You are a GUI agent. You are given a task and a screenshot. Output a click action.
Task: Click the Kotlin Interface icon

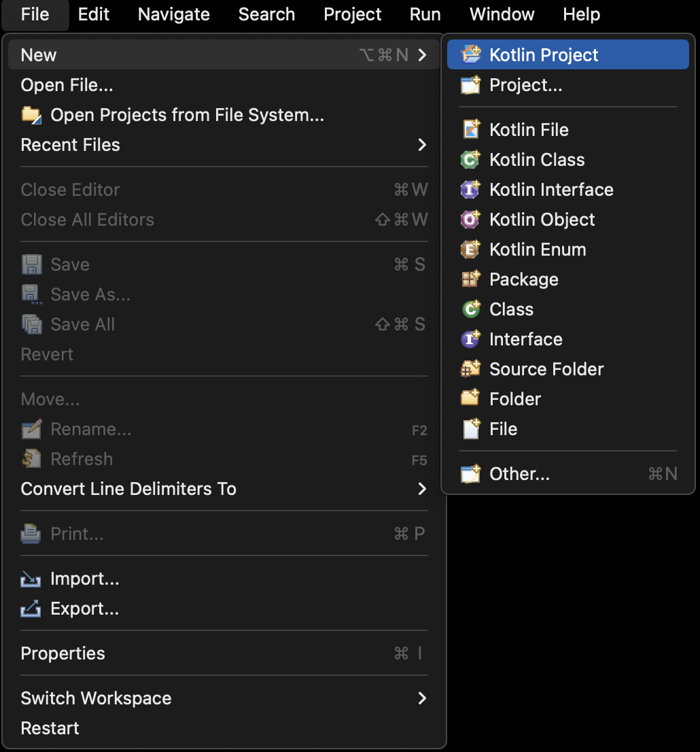pos(470,189)
